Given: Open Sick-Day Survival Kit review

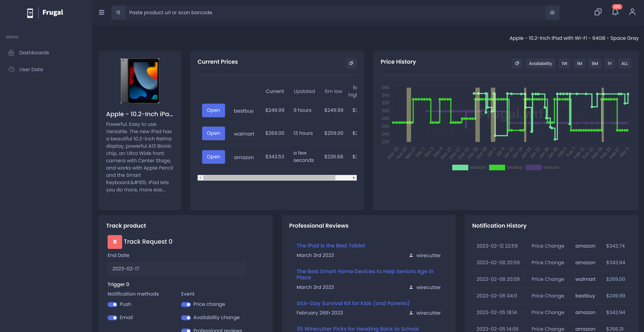Looking at the screenshot, I should pyautogui.click(x=353, y=303).
